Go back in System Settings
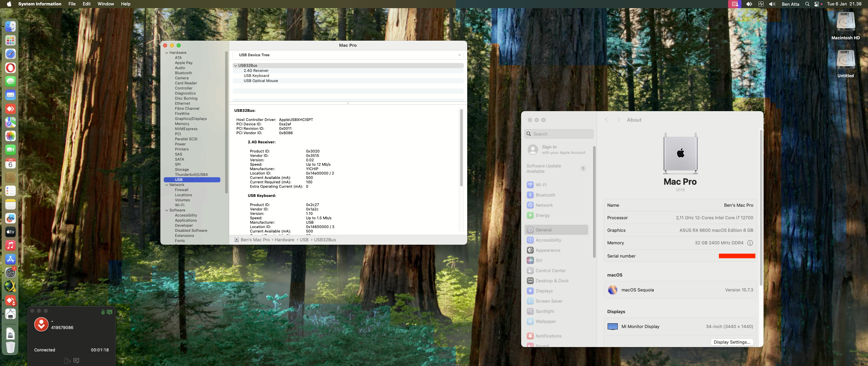Image resolution: width=868 pixels, height=366 pixels. point(606,120)
